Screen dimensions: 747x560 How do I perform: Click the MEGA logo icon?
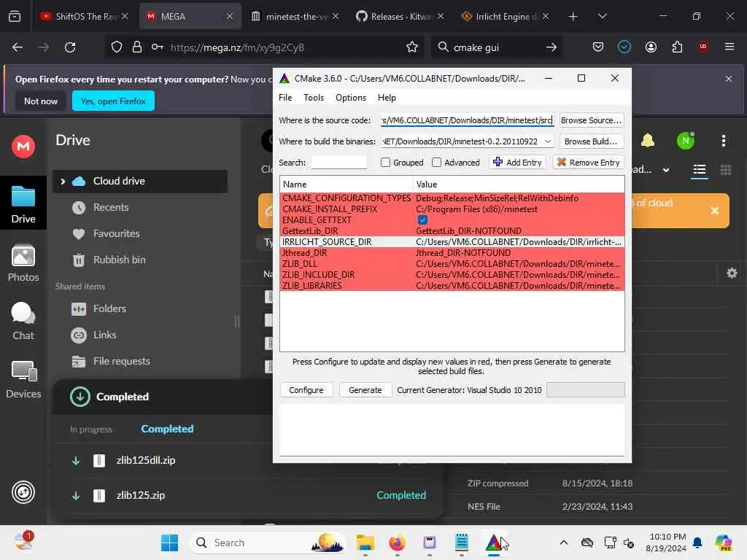[23, 146]
